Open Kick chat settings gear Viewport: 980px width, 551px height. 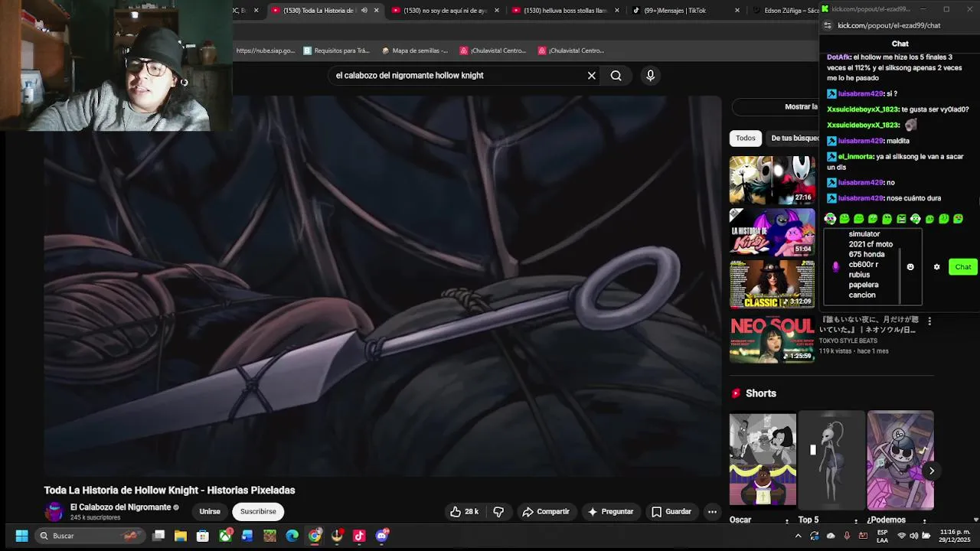point(936,267)
